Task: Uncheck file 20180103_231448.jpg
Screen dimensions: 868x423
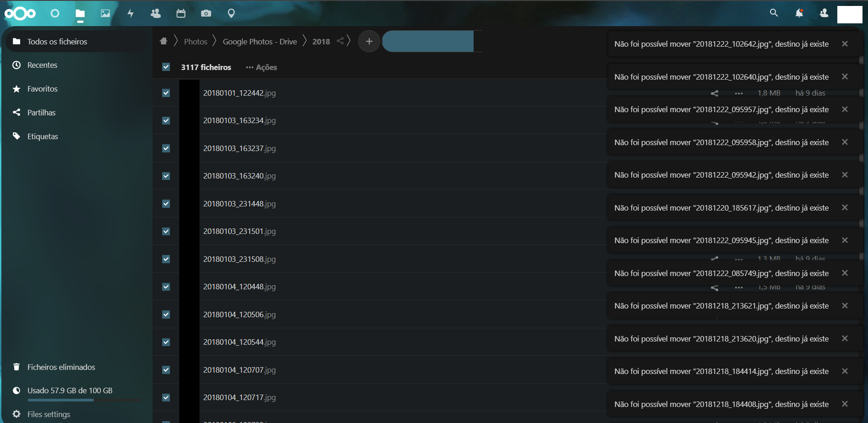Action: coord(166,204)
